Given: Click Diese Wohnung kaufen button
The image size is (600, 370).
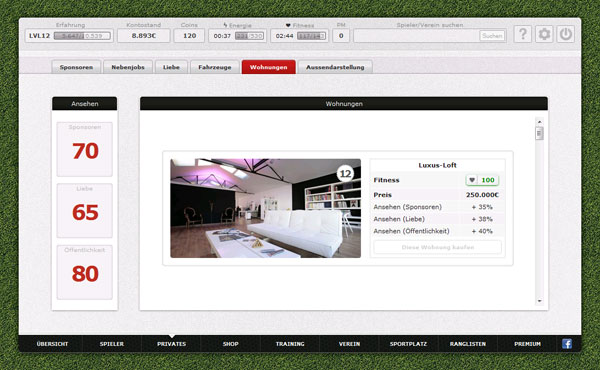Looking at the screenshot, I should coord(438,247).
